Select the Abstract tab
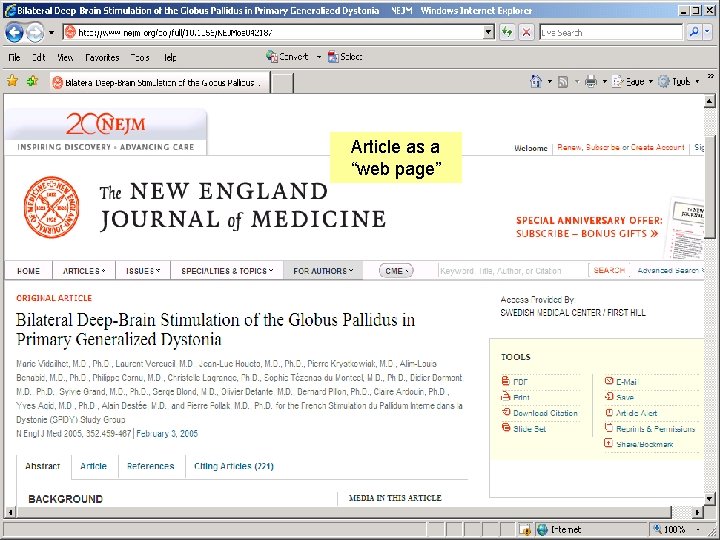Image resolution: width=720 pixels, height=540 pixels. pos(43,466)
